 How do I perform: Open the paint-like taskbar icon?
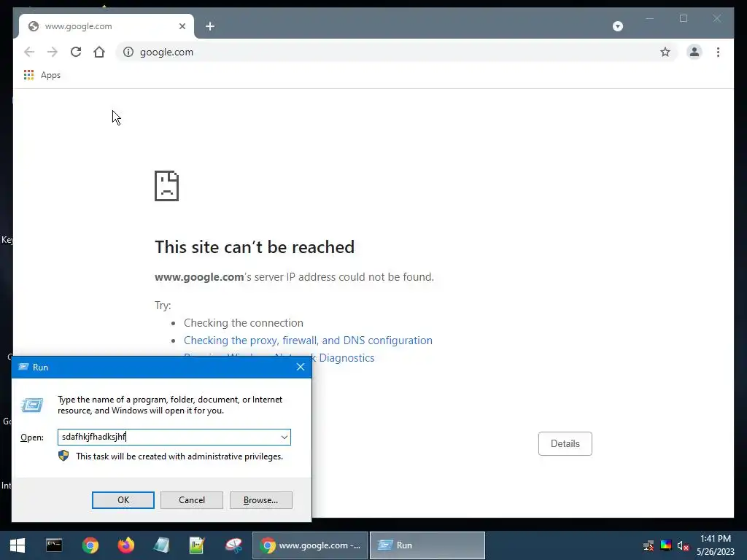(233, 545)
